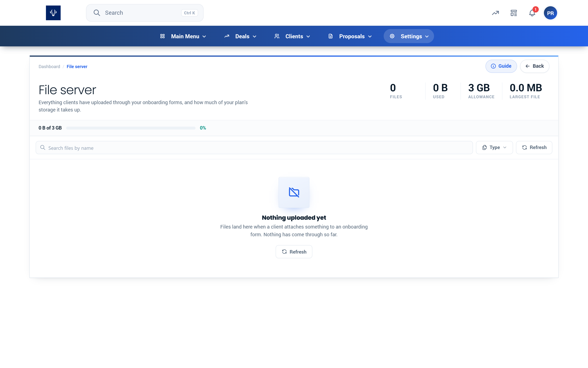Click the storage usage progress bar

[131, 128]
